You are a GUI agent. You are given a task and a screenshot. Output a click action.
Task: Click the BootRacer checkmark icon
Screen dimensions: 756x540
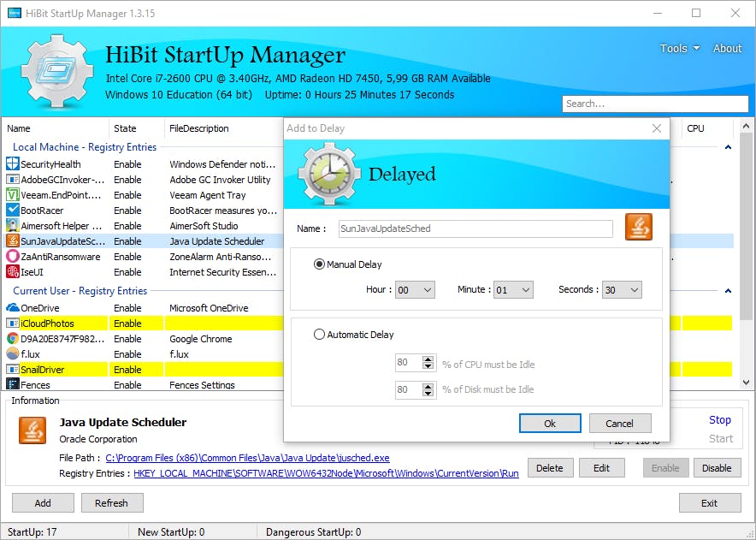[x=13, y=211]
